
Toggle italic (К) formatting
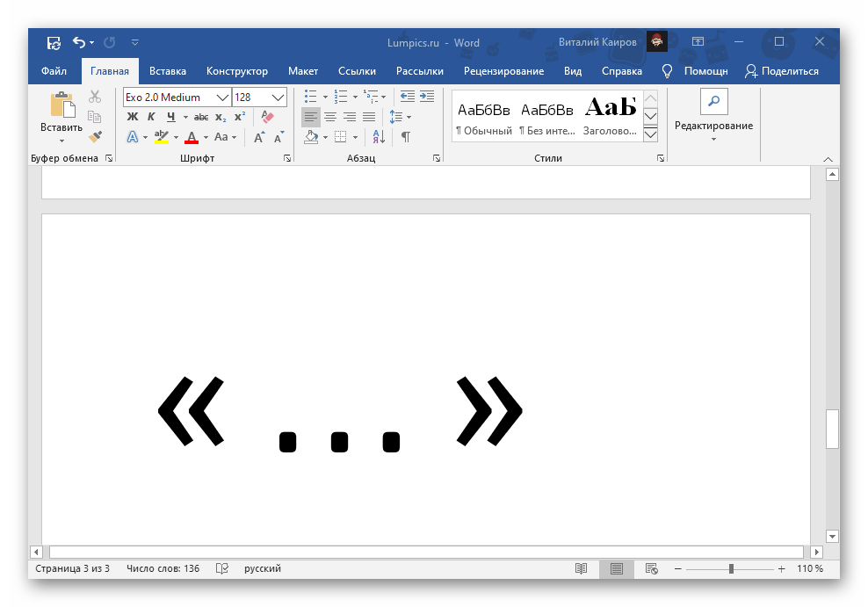pos(151,117)
